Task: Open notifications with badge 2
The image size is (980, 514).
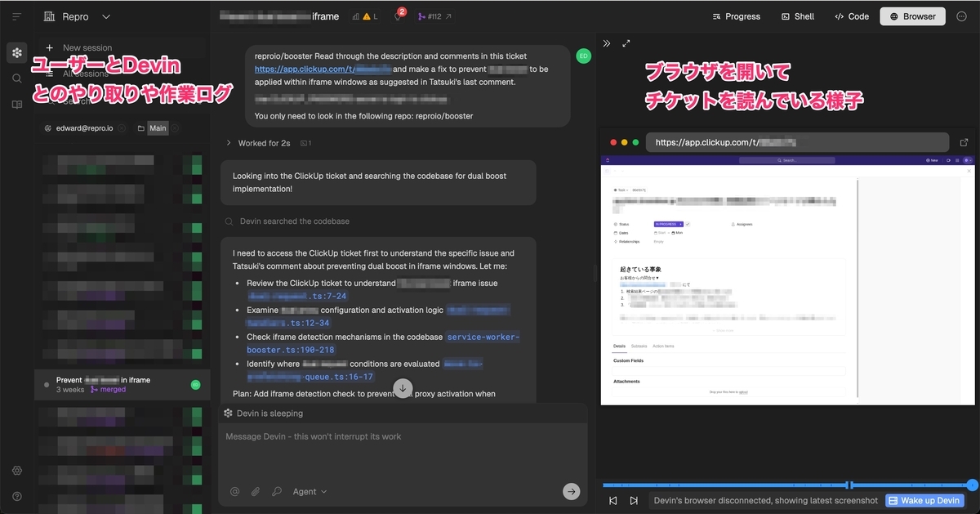Action: pos(399,16)
